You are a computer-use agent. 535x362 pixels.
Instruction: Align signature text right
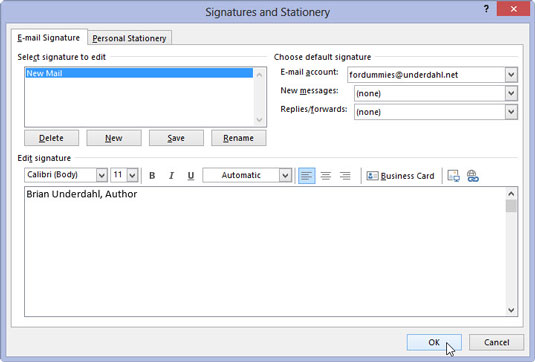tap(345, 176)
